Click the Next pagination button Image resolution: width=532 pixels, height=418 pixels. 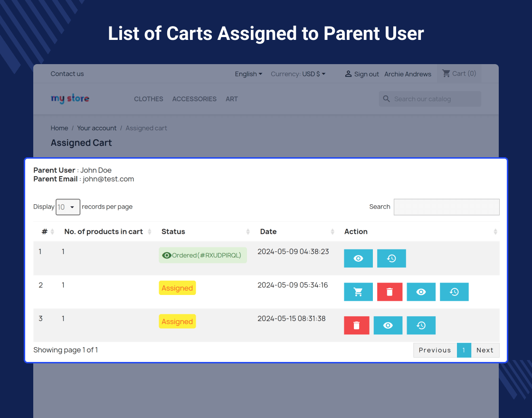pos(485,350)
